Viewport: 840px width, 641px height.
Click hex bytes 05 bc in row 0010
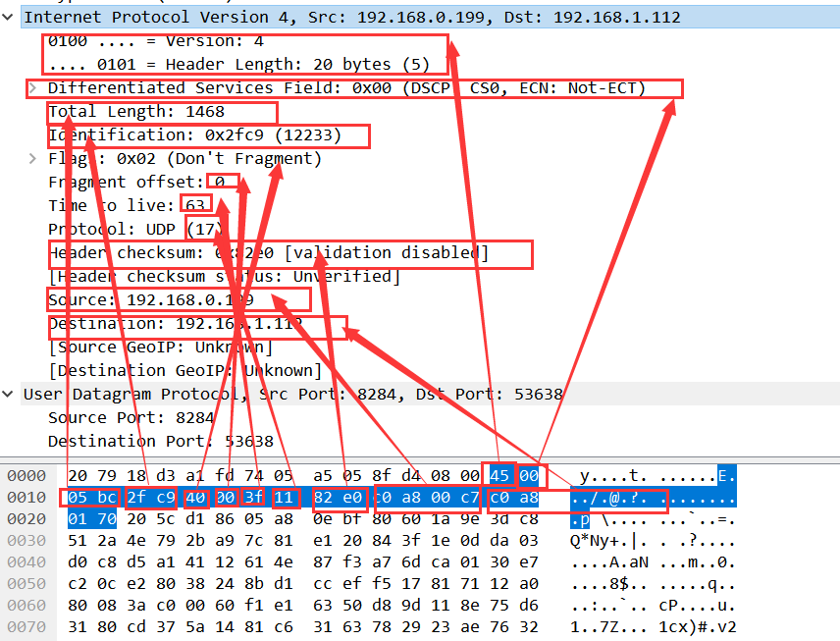pos(92,498)
